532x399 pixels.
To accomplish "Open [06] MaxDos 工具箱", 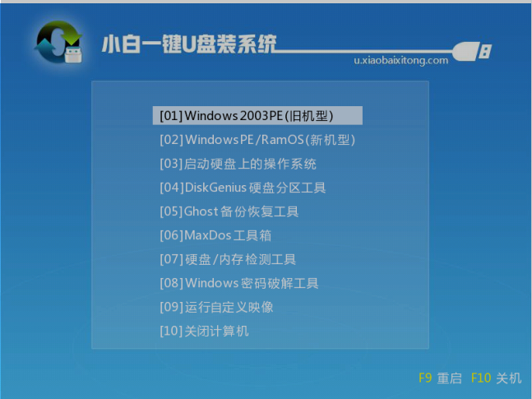I will (215, 235).
